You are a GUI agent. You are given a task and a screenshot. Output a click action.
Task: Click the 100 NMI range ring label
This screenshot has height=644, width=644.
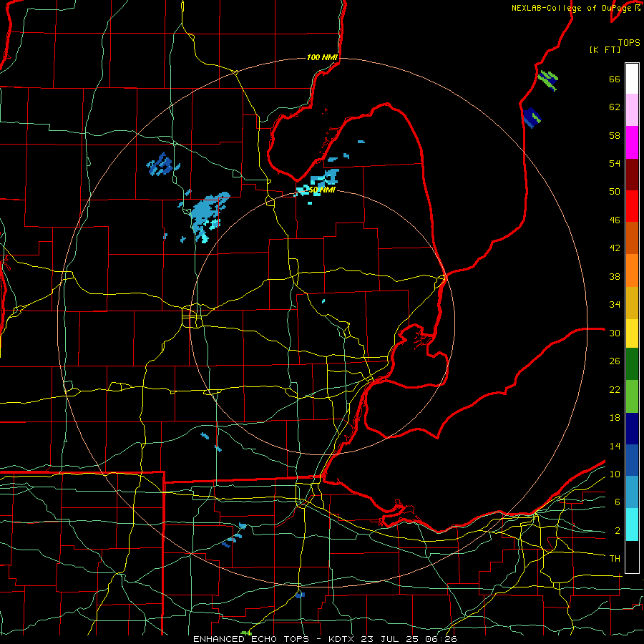tap(322, 57)
